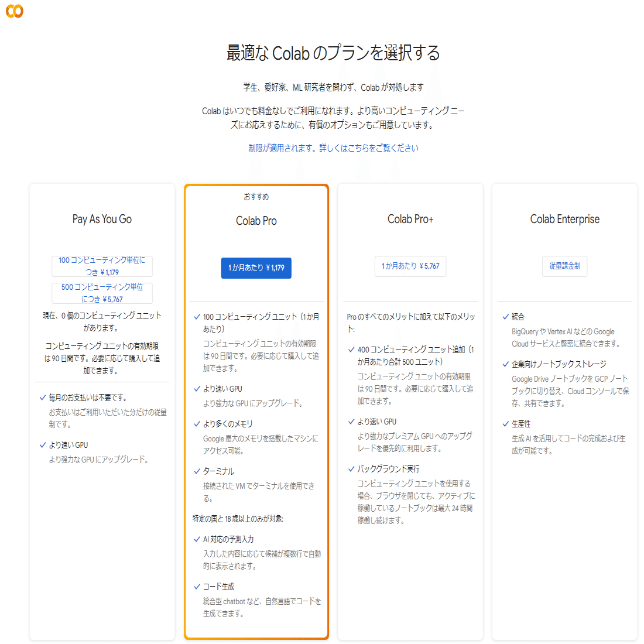Click バックグラウンド実行 feature title
This screenshot has height=644, width=644.
[x=389, y=468]
